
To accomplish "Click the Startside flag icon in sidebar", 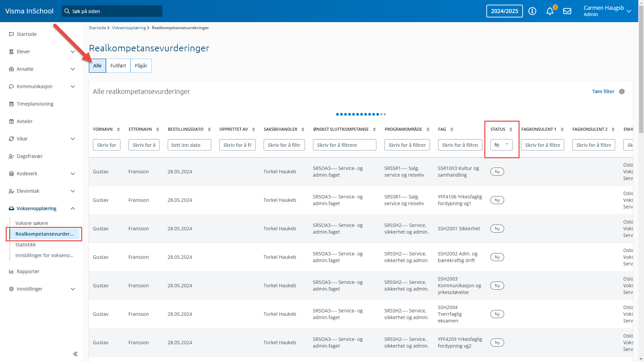I will click(x=11, y=34).
